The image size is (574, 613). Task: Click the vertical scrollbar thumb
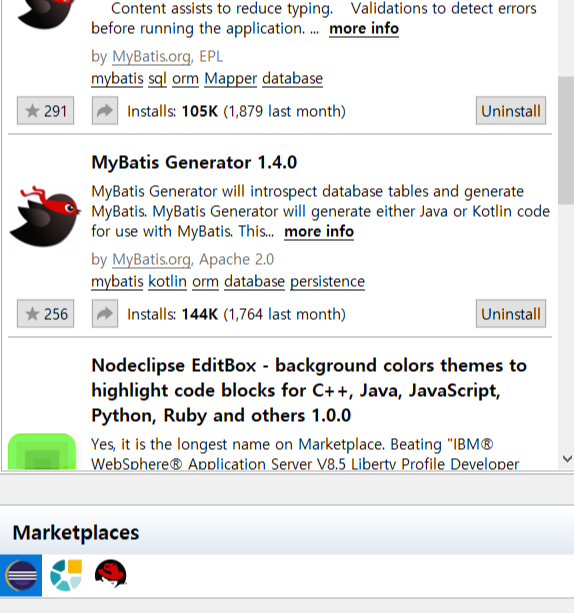[566, 140]
